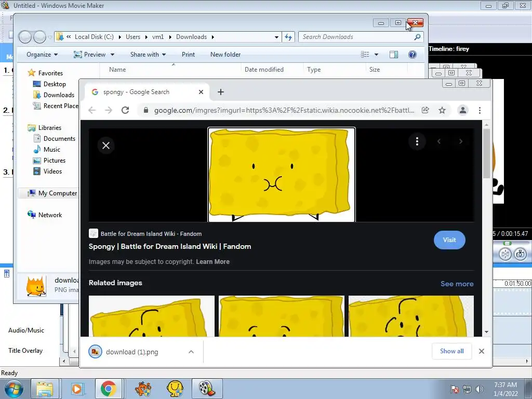Open downloaded file download (1).png
The height and width of the screenshot is (399, 532).
click(x=132, y=352)
